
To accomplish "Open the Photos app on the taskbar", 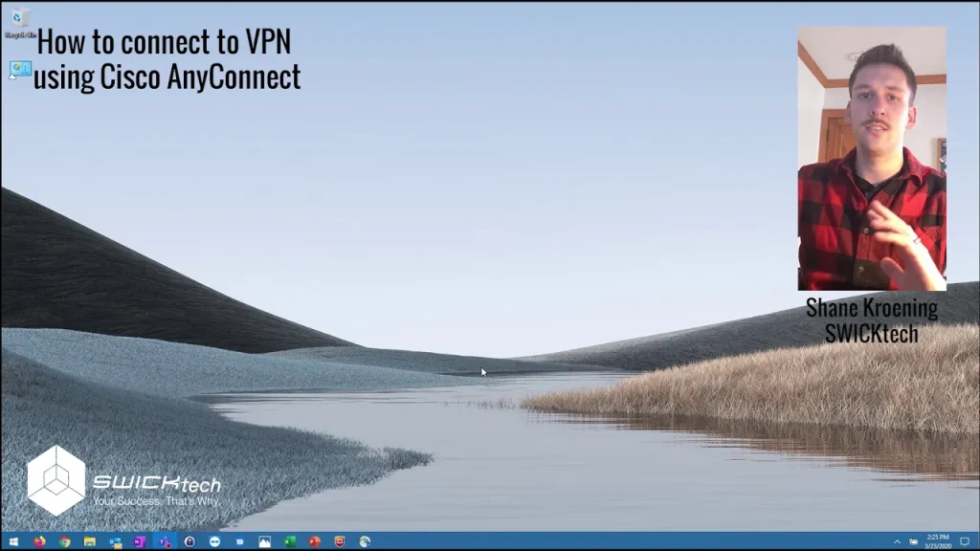I will click(264, 541).
